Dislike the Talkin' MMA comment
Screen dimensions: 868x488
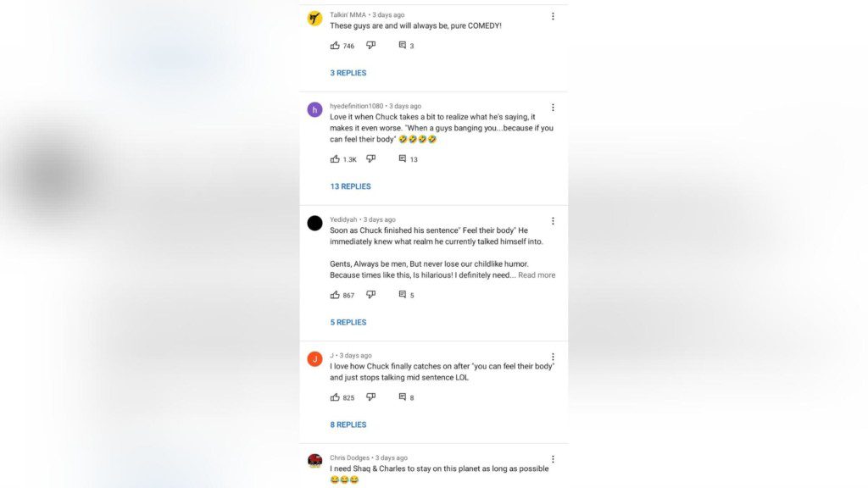click(x=370, y=46)
